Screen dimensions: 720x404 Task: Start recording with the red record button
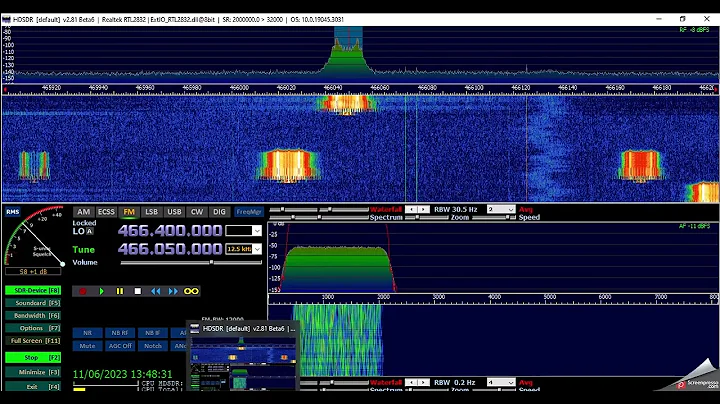click(83, 291)
